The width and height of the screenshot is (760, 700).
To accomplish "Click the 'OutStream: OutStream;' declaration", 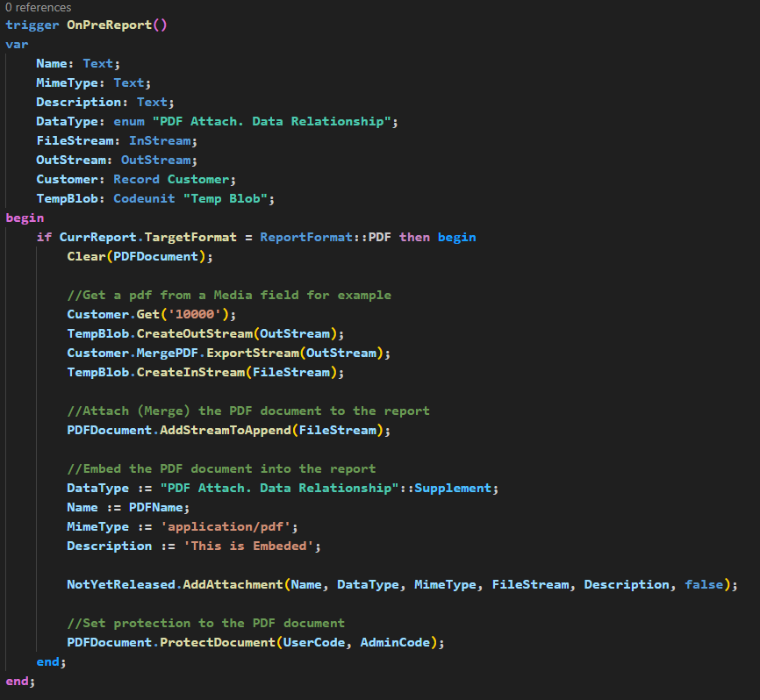I will 117,161.
